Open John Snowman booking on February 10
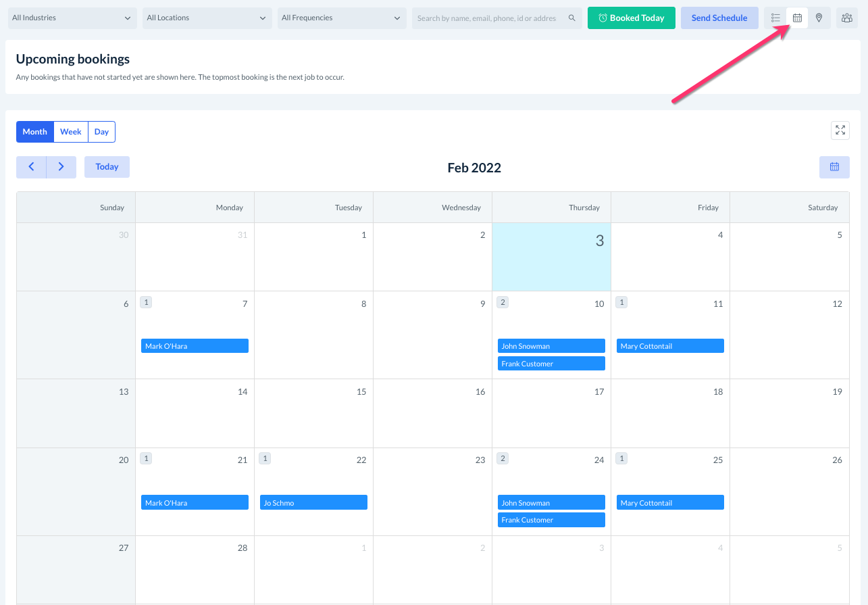 (x=552, y=346)
